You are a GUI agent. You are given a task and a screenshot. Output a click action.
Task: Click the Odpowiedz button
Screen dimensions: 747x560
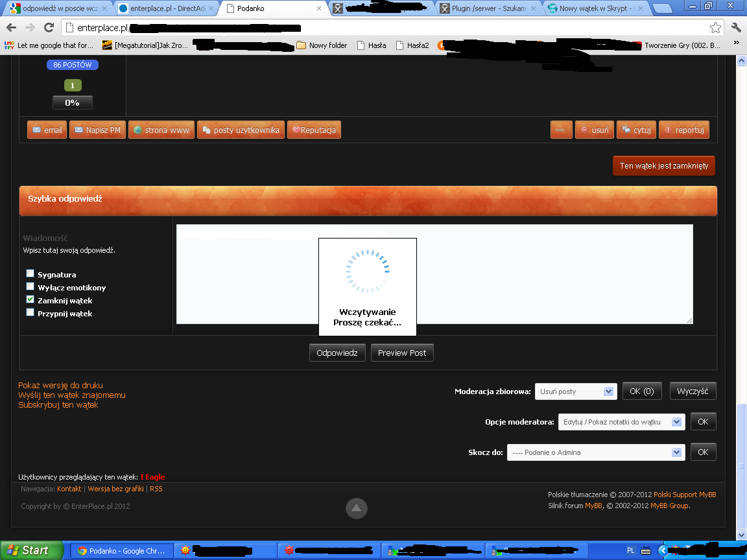point(337,353)
